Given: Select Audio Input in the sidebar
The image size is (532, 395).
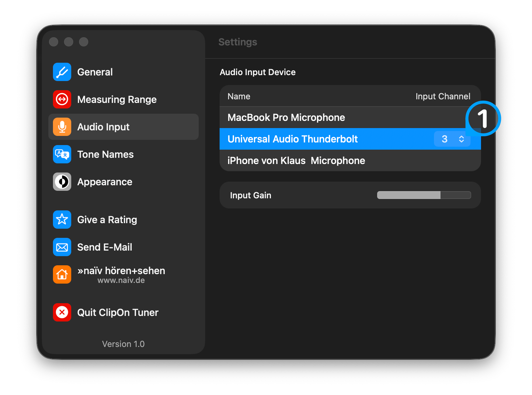Looking at the screenshot, I should [124, 127].
